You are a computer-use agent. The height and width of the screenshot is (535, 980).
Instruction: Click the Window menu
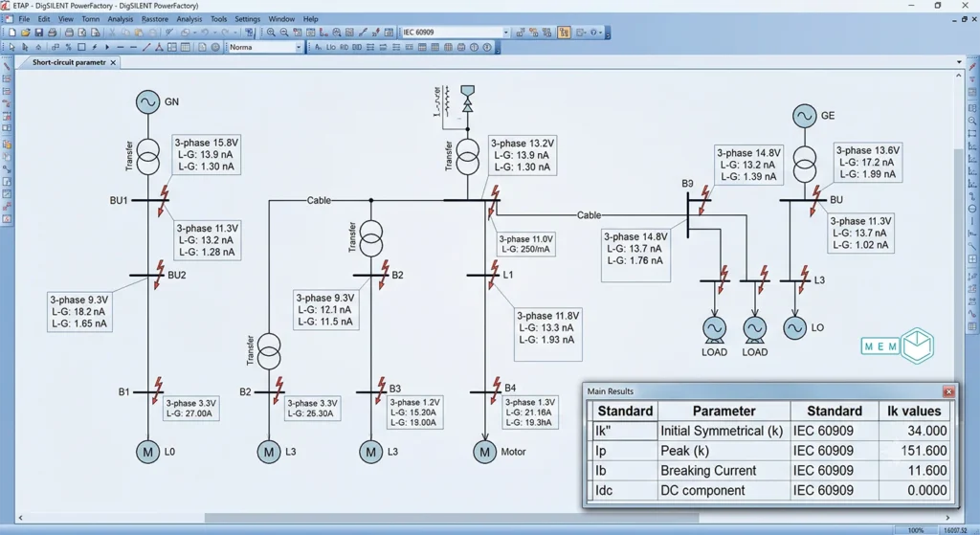click(281, 19)
